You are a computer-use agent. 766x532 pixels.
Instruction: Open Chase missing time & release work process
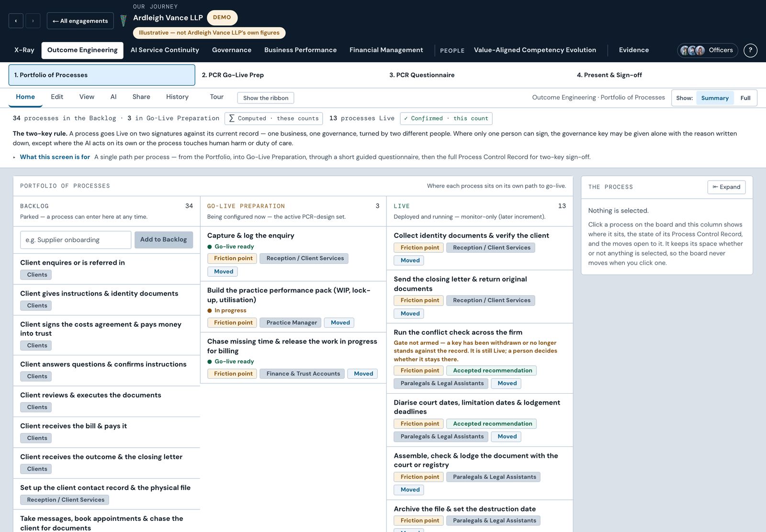point(293,358)
